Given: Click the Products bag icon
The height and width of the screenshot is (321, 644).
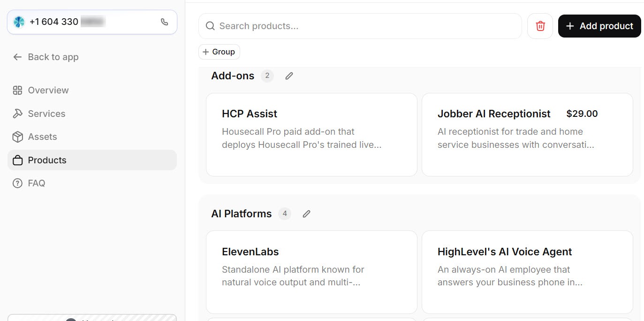Looking at the screenshot, I should [x=17, y=160].
